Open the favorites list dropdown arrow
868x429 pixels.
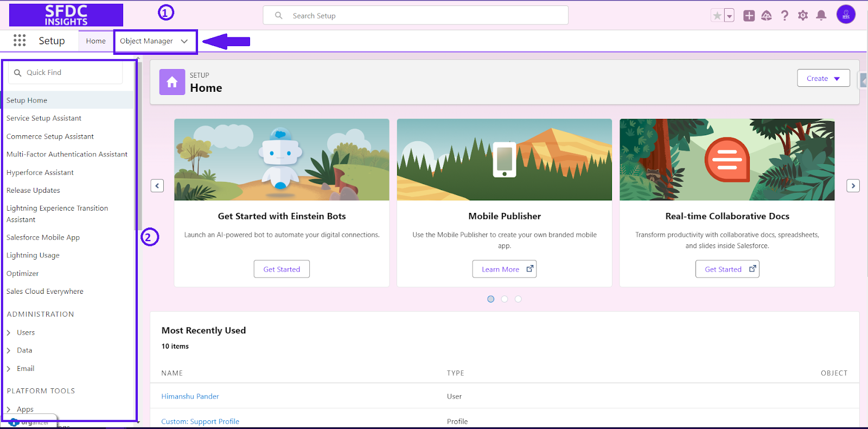[729, 16]
